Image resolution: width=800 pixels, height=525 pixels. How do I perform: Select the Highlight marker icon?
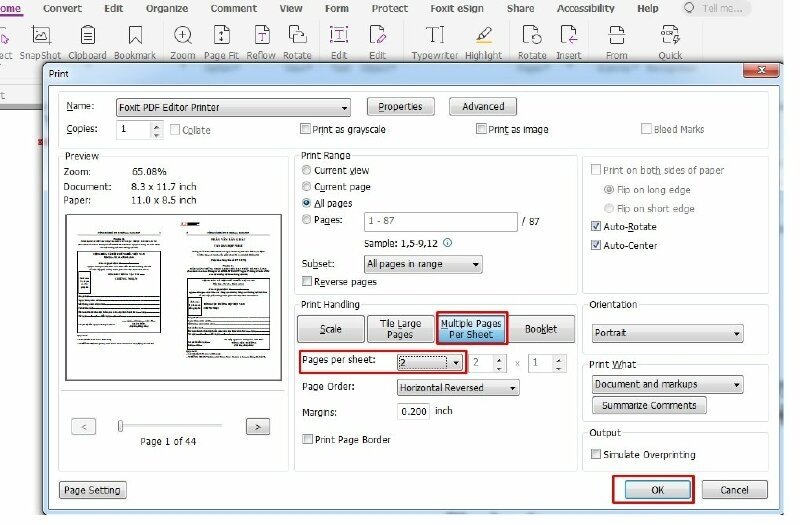(x=483, y=36)
